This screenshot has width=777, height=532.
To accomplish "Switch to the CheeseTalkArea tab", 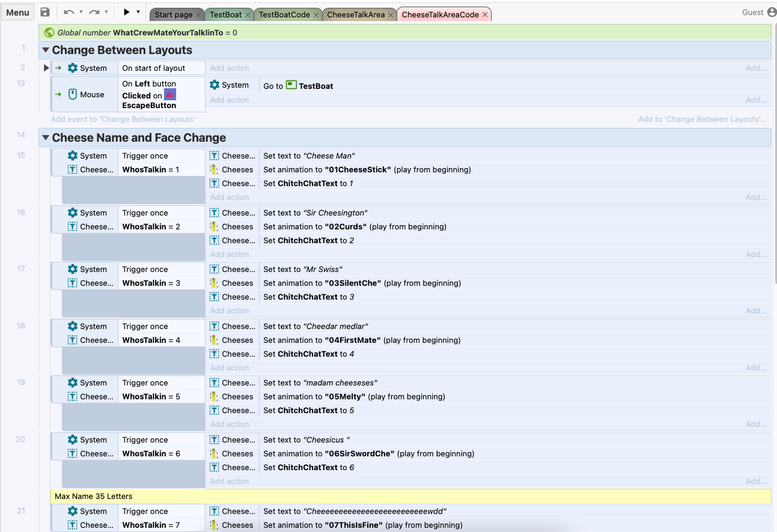I will point(356,14).
